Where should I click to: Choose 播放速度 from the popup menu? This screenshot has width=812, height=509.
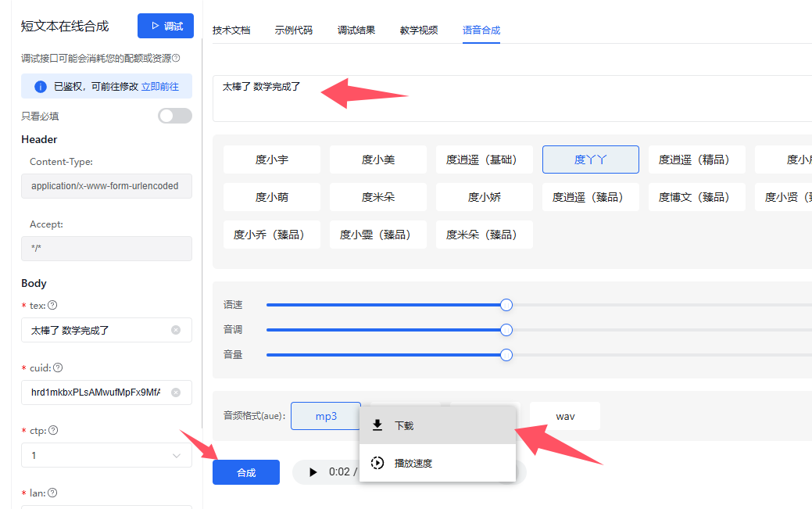(x=438, y=463)
